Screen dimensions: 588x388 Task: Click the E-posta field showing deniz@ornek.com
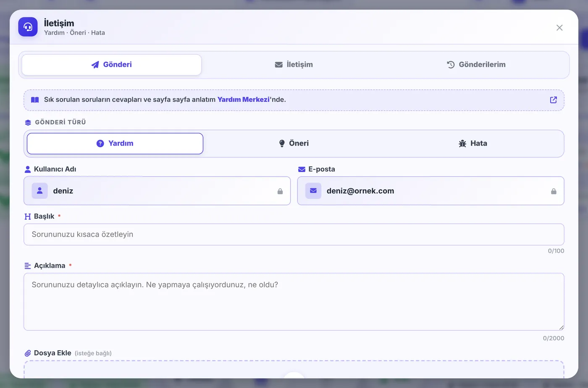pos(430,191)
